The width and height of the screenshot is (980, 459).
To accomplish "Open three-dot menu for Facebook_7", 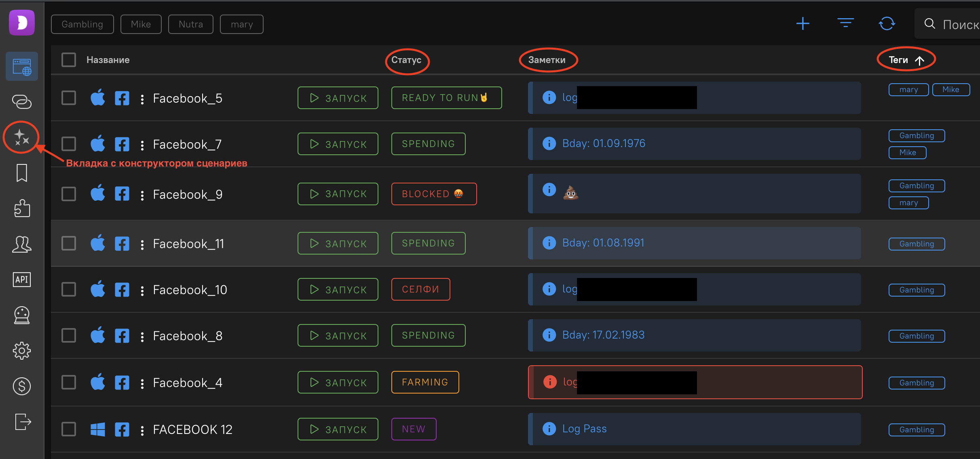I will point(142,145).
